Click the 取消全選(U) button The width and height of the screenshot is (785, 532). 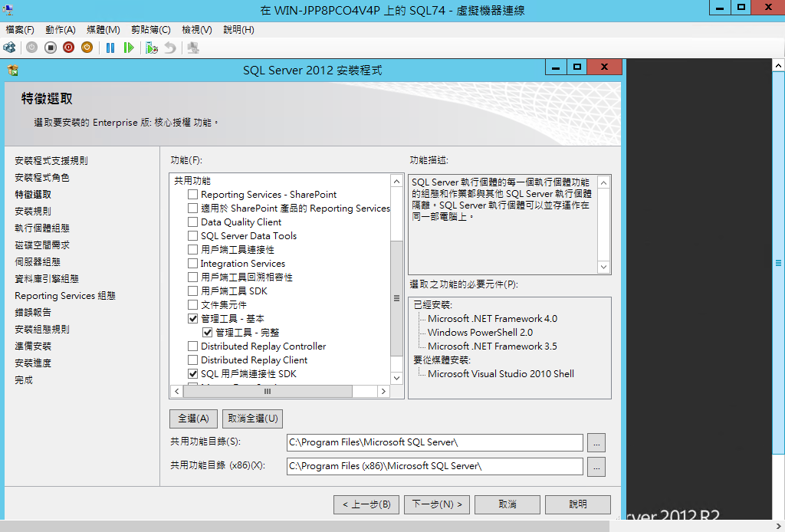click(253, 419)
